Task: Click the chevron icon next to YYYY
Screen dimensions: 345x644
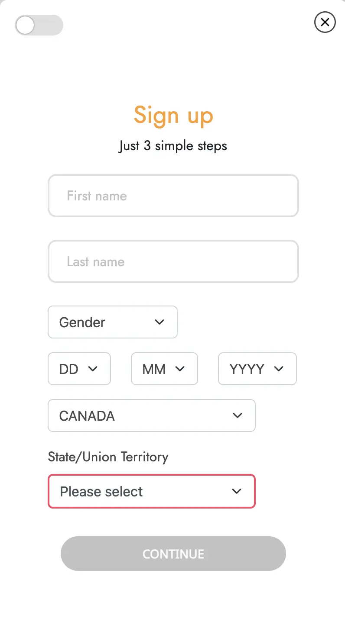Action: [279, 369]
